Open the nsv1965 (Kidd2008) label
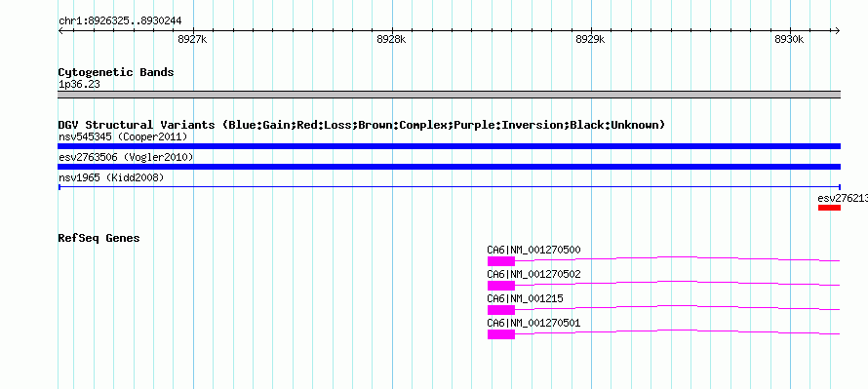The height and width of the screenshot is (389, 868). click(111, 177)
